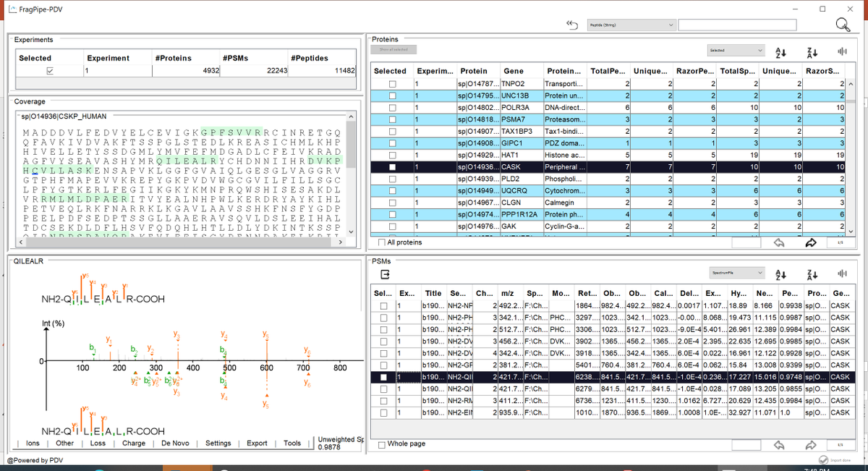
Task: Open the Loss menu
Action: (98, 444)
